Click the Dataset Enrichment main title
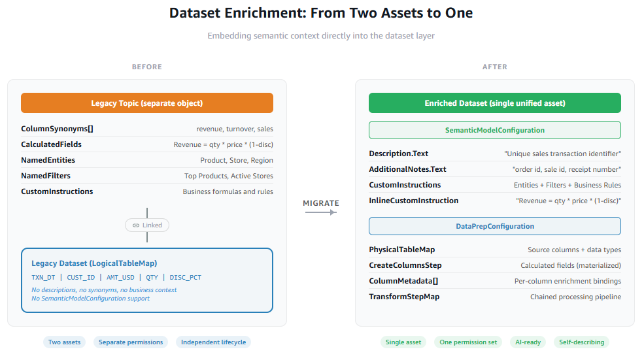 (x=321, y=12)
